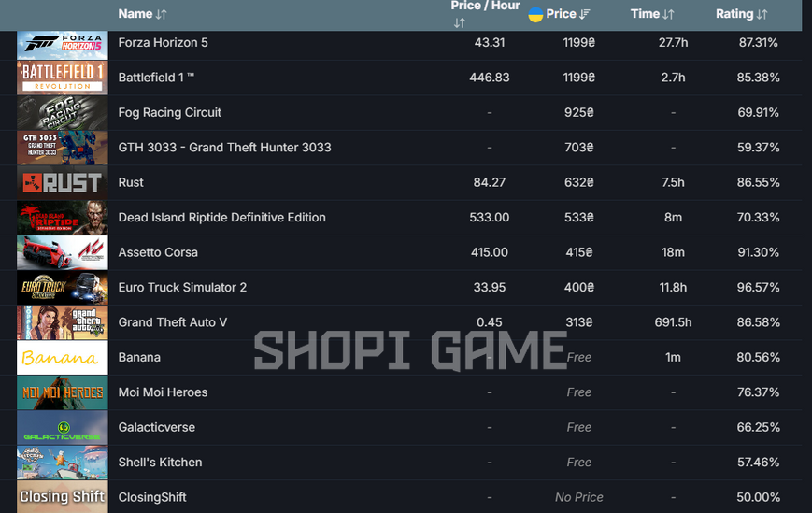Open the Galacticverse title
Screen dimensions: 812x513
(157, 427)
